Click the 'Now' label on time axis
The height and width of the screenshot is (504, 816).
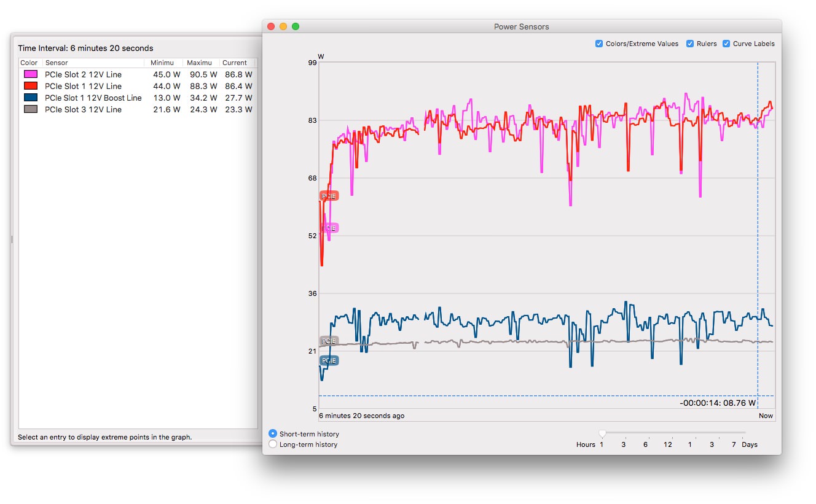pyautogui.click(x=766, y=416)
